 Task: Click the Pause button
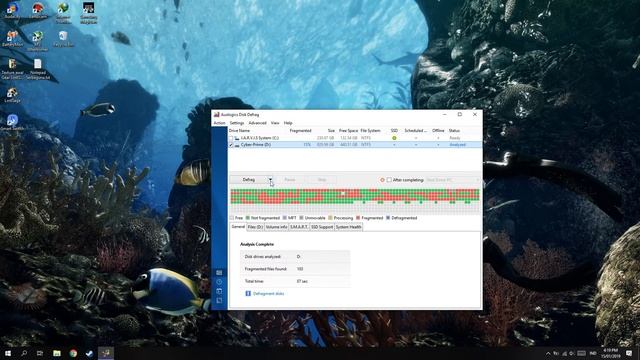point(290,180)
